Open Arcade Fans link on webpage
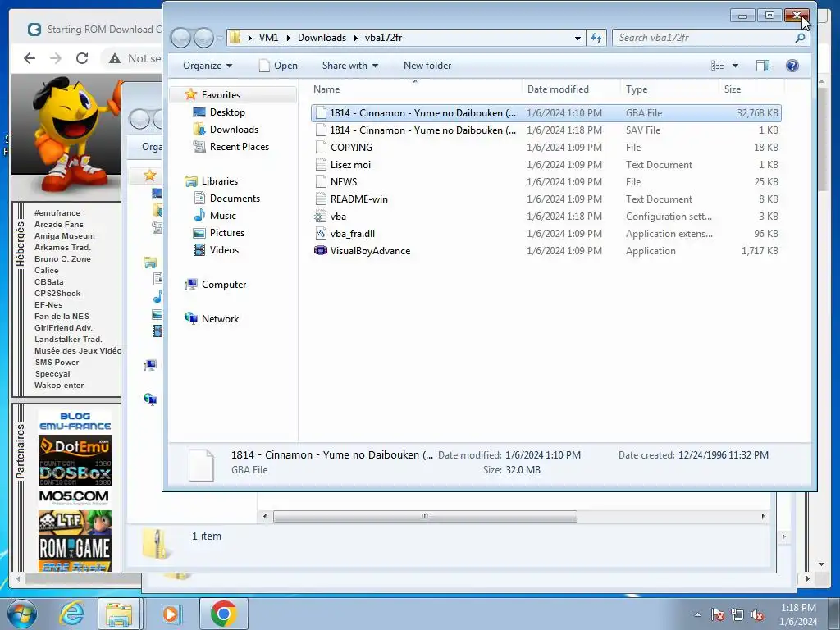840x630 pixels. (59, 225)
